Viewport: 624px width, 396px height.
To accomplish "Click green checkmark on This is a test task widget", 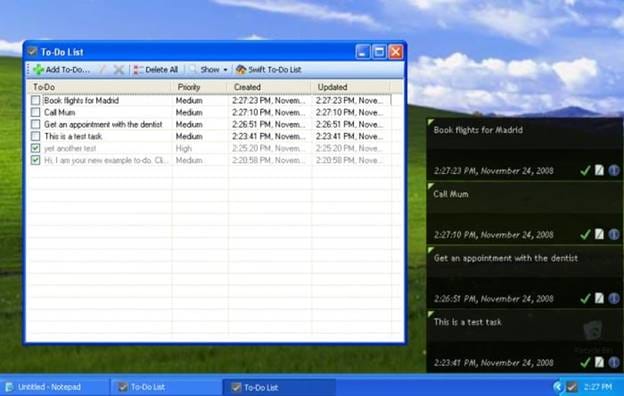I will pyautogui.click(x=585, y=363).
